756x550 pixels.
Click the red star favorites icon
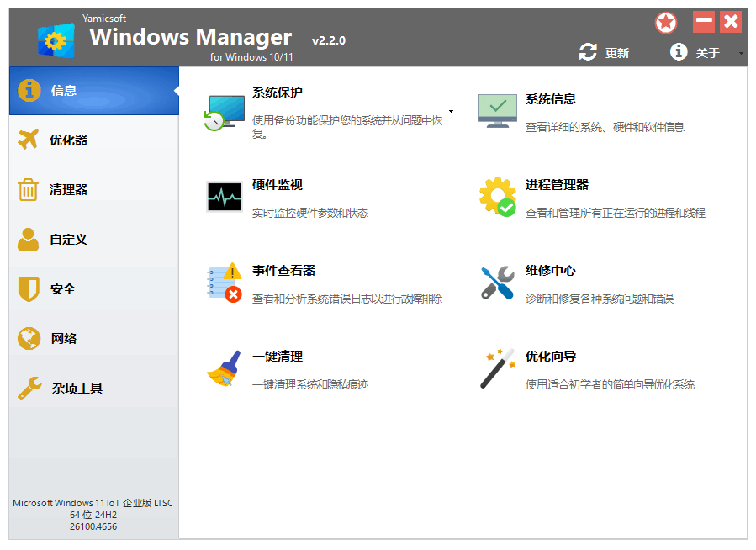666,23
